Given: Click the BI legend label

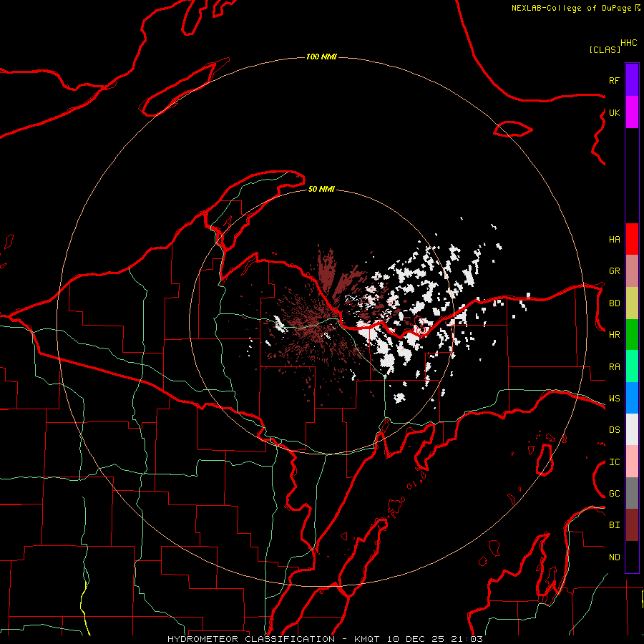Looking at the screenshot, I should pyautogui.click(x=614, y=525).
